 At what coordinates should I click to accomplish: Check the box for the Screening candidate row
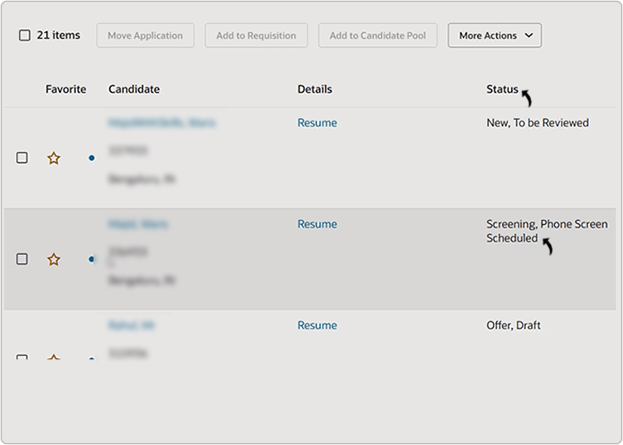22,259
